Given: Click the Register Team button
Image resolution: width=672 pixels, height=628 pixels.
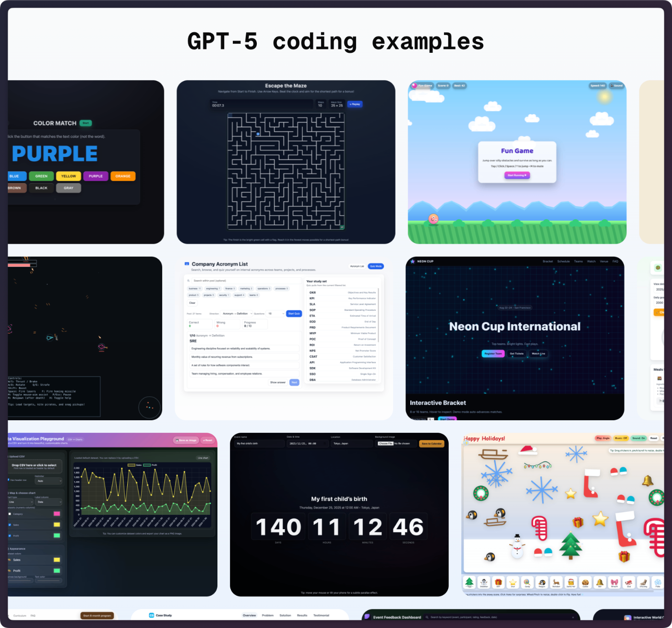Looking at the screenshot, I should (493, 354).
